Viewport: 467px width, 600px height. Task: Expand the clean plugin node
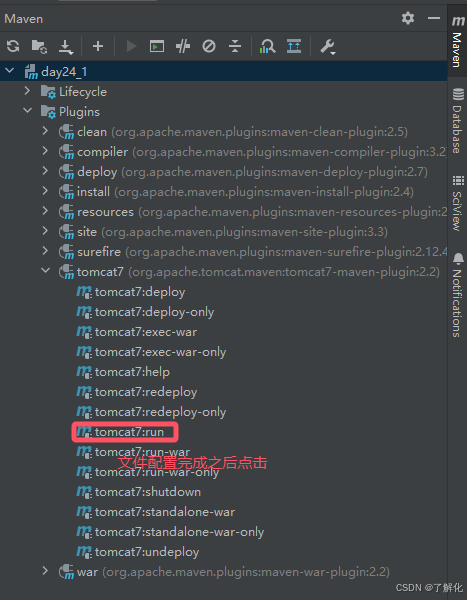tap(45, 131)
